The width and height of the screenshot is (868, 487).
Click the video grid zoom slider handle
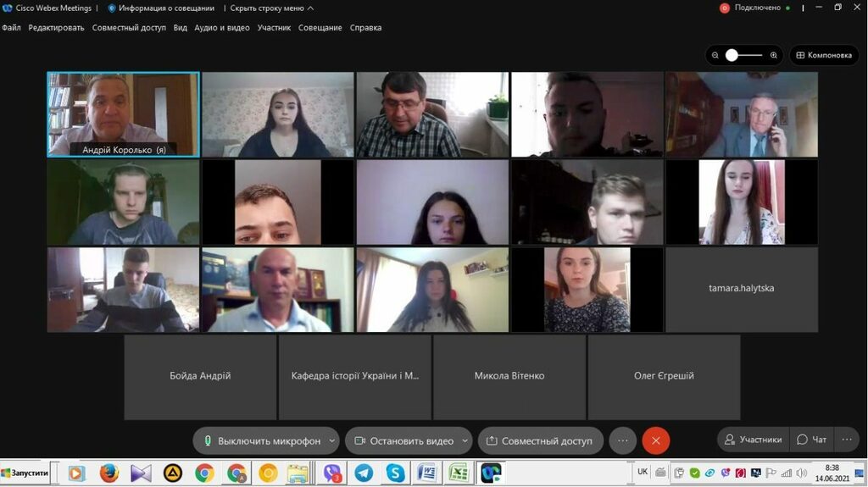pos(732,55)
